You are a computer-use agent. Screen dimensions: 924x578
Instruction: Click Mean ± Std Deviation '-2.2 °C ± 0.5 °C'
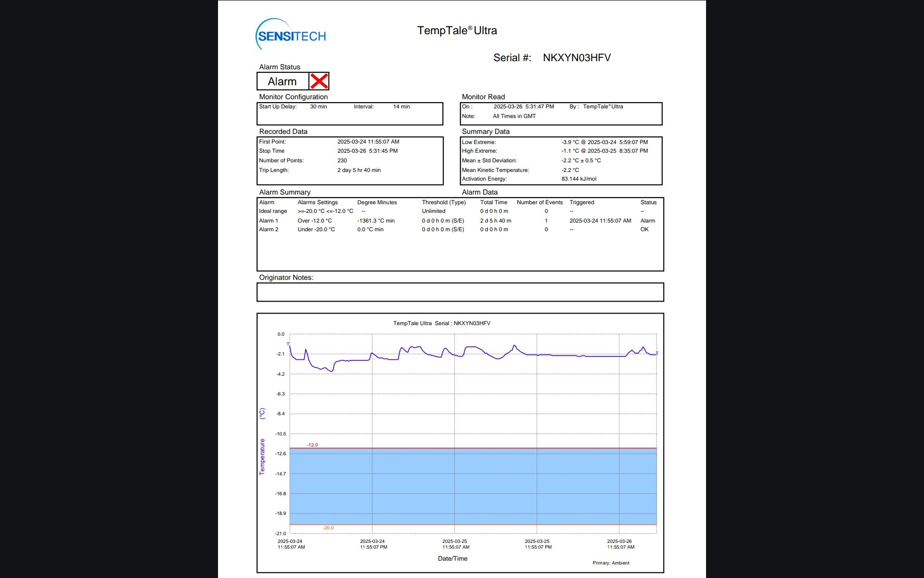[581, 160]
